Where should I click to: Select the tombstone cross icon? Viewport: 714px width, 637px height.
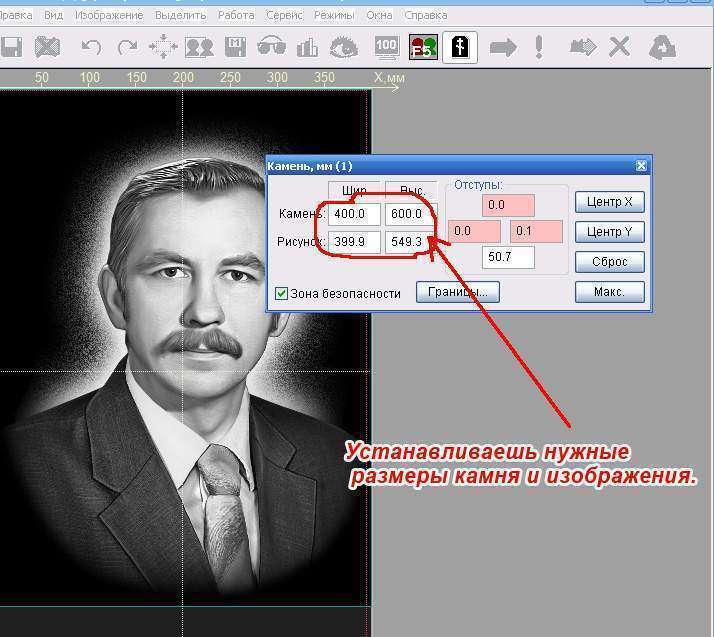(461, 47)
